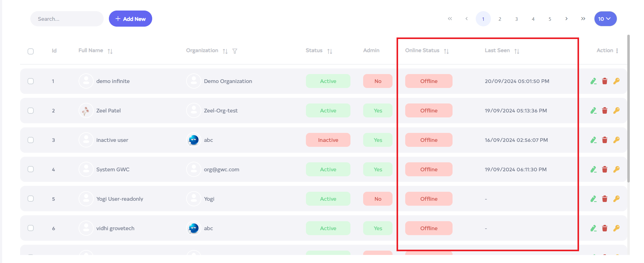
Task: Jump to last page double chevron
Action: click(583, 19)
